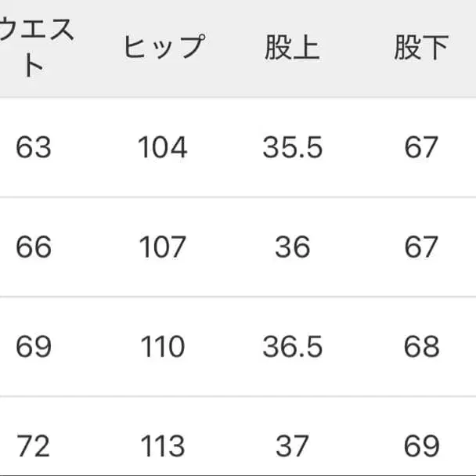This screenshot has height=476, width=476.
Task: Select inseam value 68 cell
Action: pos(421,347)
